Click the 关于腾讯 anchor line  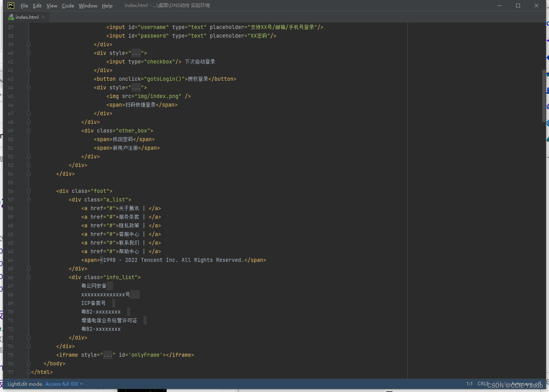[121, 208]
